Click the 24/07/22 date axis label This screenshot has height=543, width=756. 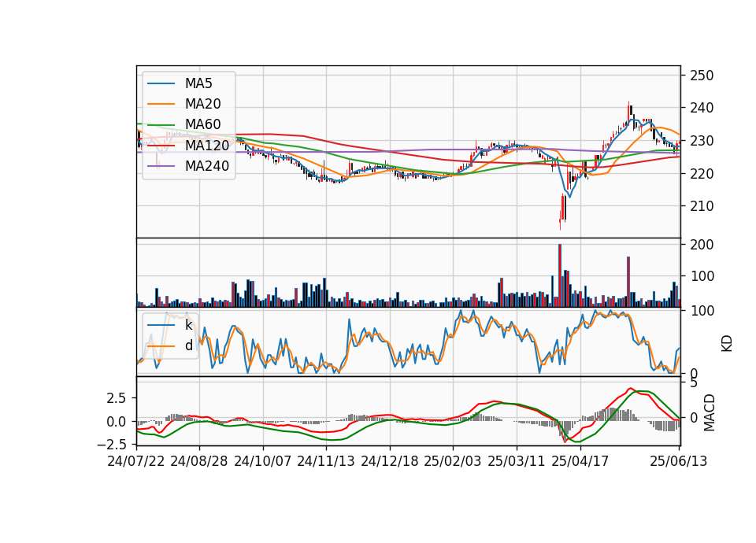pyautogui.click(x=136, y=461)
